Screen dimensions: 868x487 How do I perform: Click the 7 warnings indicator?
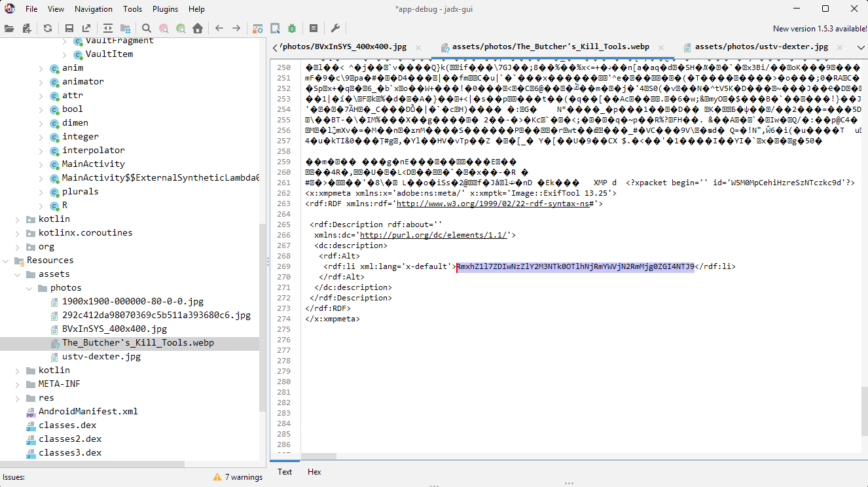[238, 477]
